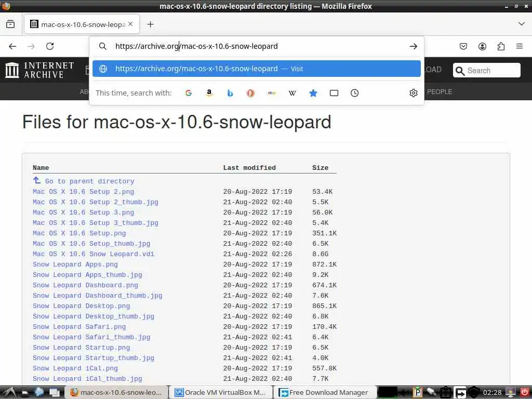Click the Internet Archive logo
The height and width of the screenshot is (399, 532).
(39, 70)
